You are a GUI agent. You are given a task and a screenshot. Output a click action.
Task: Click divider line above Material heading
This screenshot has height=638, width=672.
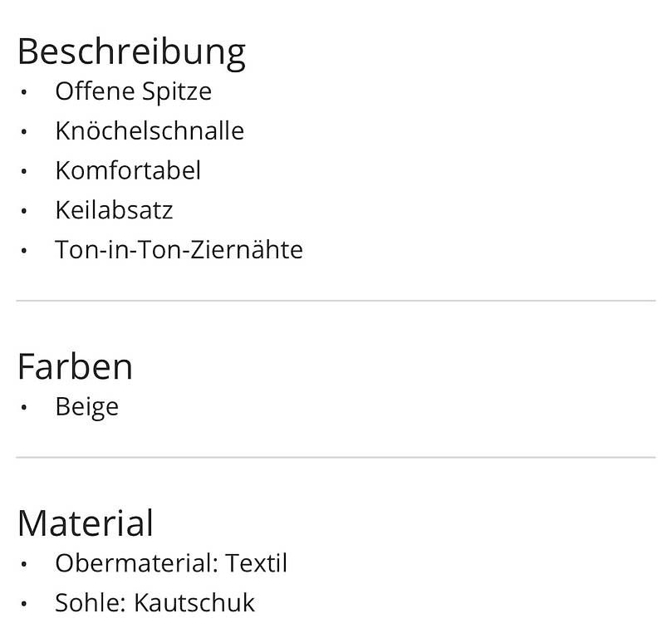336,457
